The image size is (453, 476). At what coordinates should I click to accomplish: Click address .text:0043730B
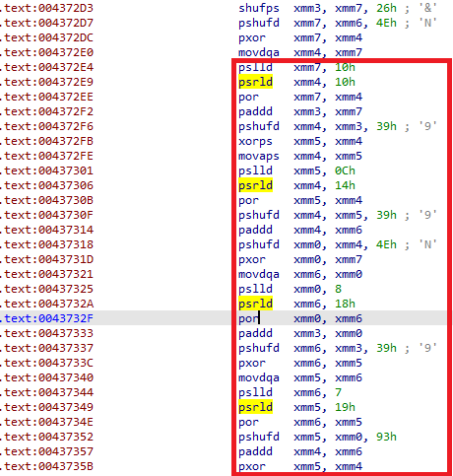coord(46,200)
